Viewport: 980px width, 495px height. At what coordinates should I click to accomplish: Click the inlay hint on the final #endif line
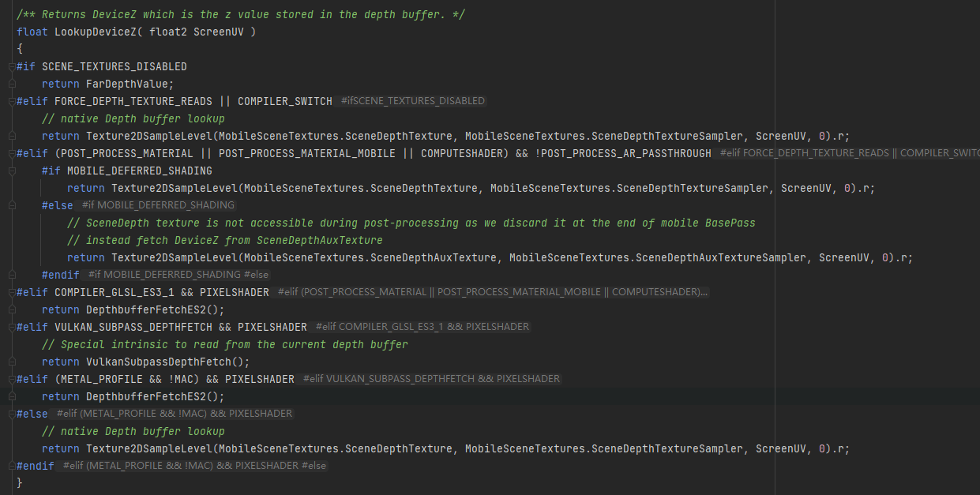(x=194, y=466)
